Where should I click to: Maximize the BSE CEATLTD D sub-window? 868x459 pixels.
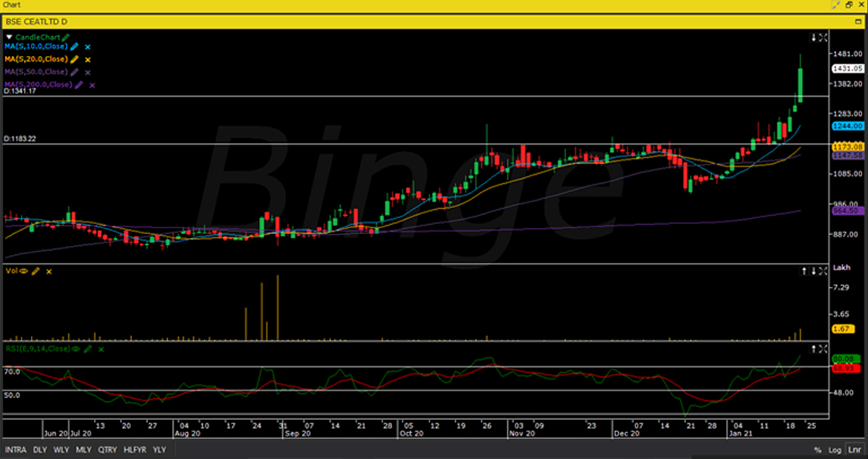859,22
